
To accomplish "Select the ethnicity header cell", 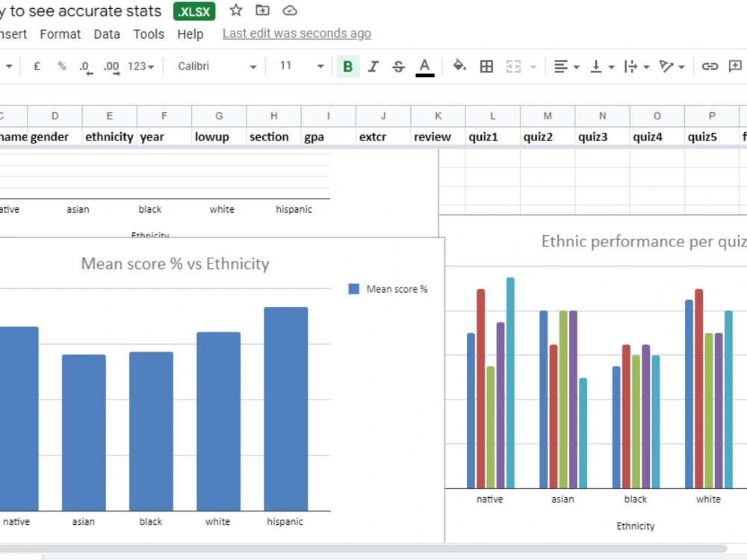I will tap(110, 137).
